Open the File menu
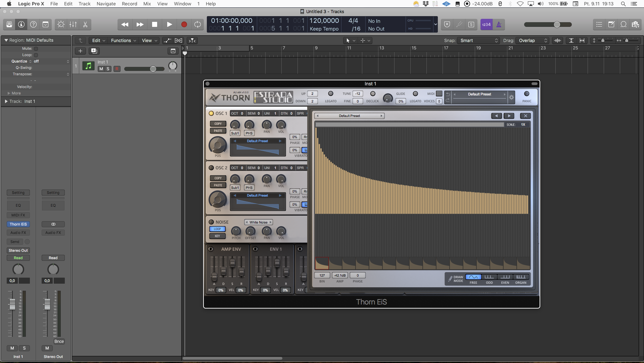 pyautogui.click(x=54, y=4)
